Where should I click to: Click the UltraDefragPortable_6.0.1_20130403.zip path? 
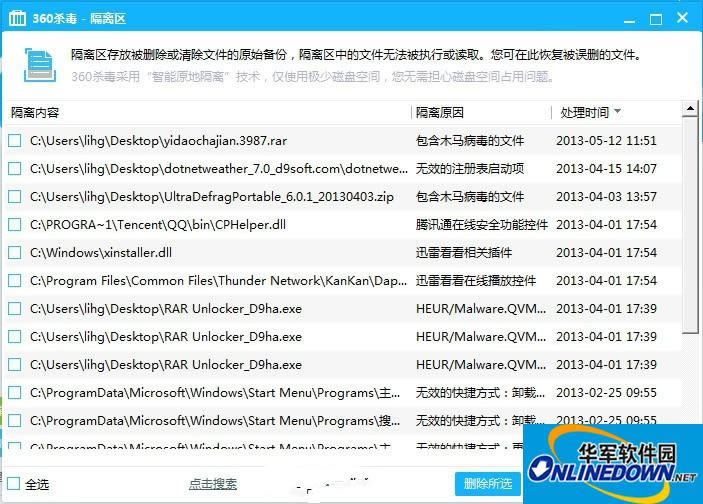[212, 197]
